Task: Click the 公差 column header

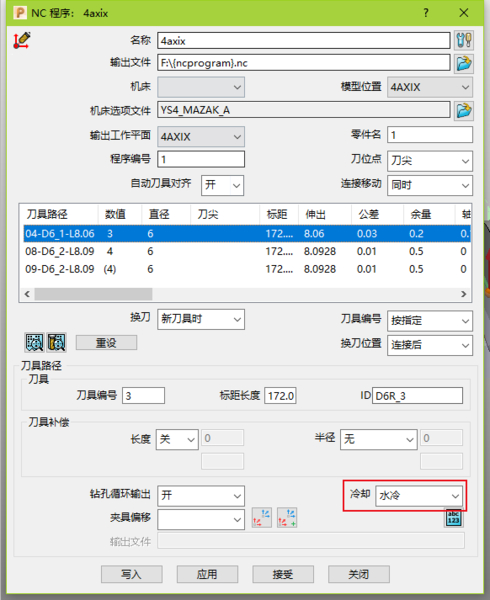Action: pyautogui.click(x=378, y=214)
